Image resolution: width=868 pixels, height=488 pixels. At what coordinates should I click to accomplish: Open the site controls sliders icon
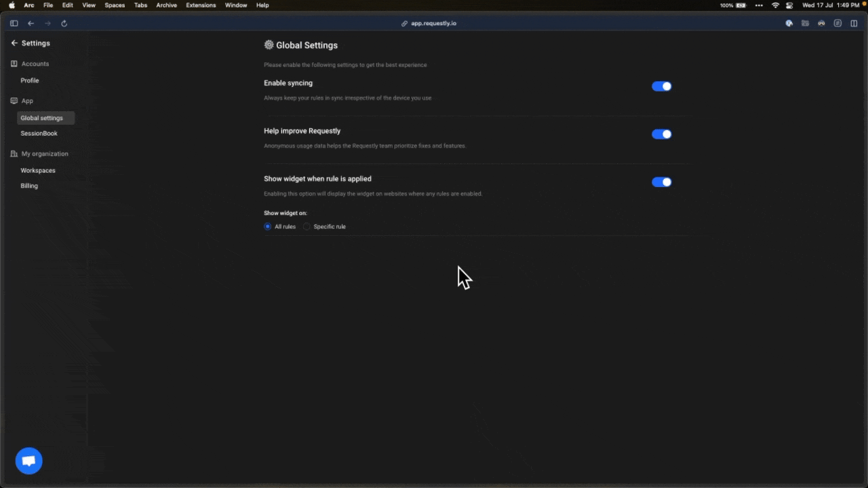click(838, 23)
